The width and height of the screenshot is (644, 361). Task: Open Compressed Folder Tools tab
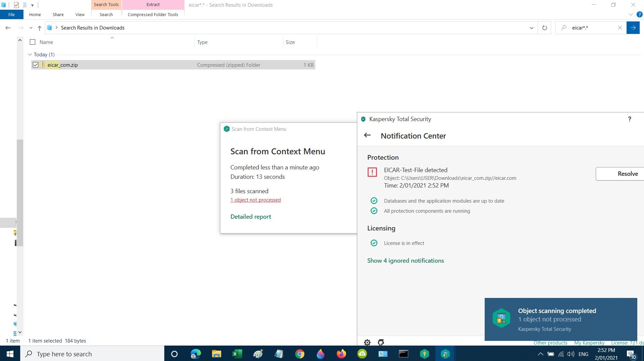[153, 14]
